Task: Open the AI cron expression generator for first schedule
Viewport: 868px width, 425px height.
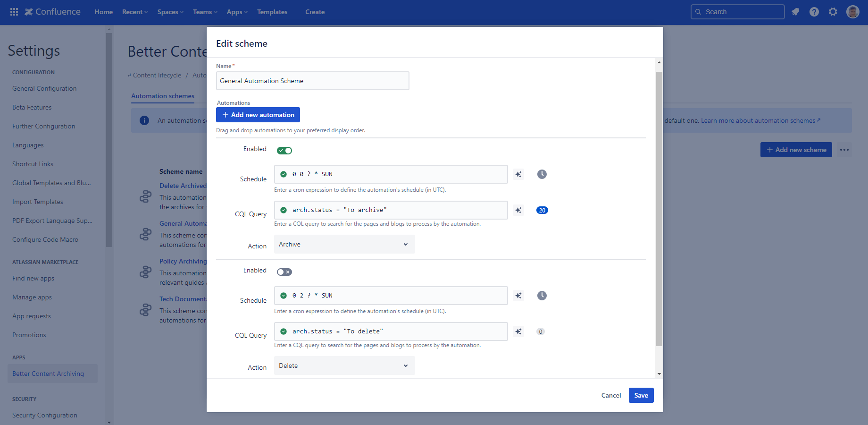Action: click(x=518, y=174)
